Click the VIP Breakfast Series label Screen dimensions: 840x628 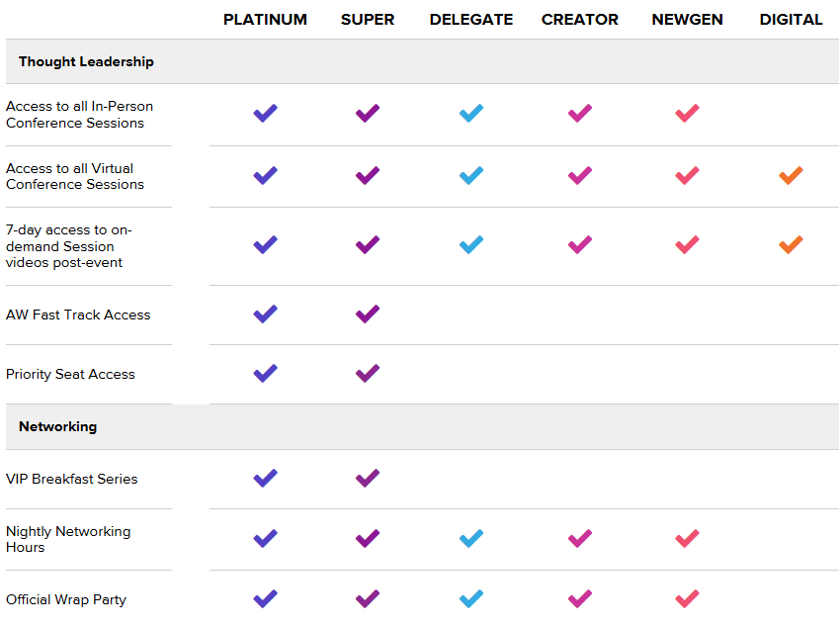(x=71, y=479)
